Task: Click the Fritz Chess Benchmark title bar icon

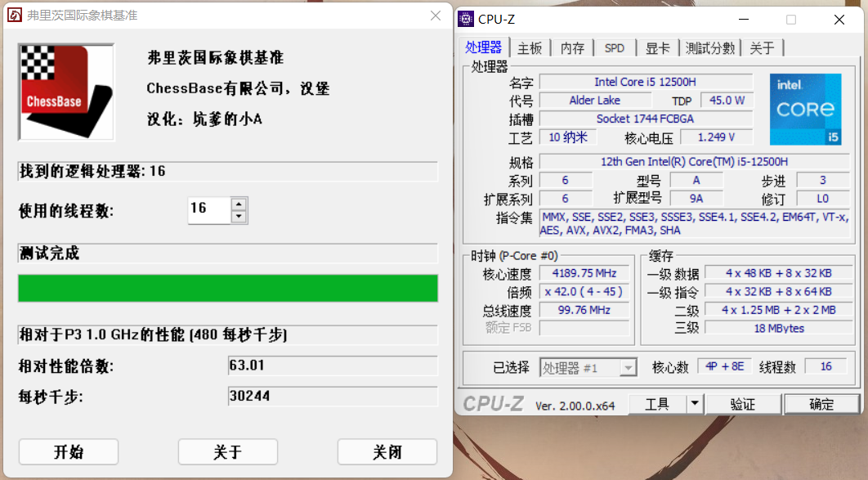Action: (15, 15)
